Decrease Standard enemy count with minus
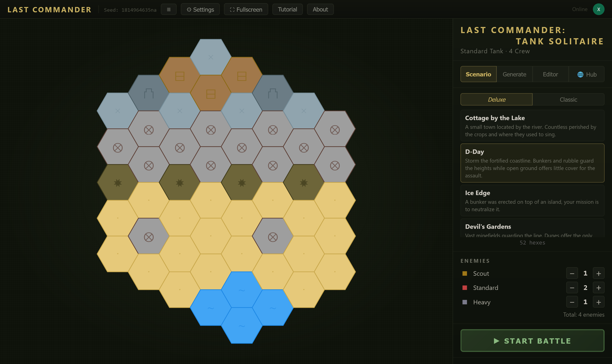Screen dimensions: 612x364 pyautogui.click(x=572, y=287)
